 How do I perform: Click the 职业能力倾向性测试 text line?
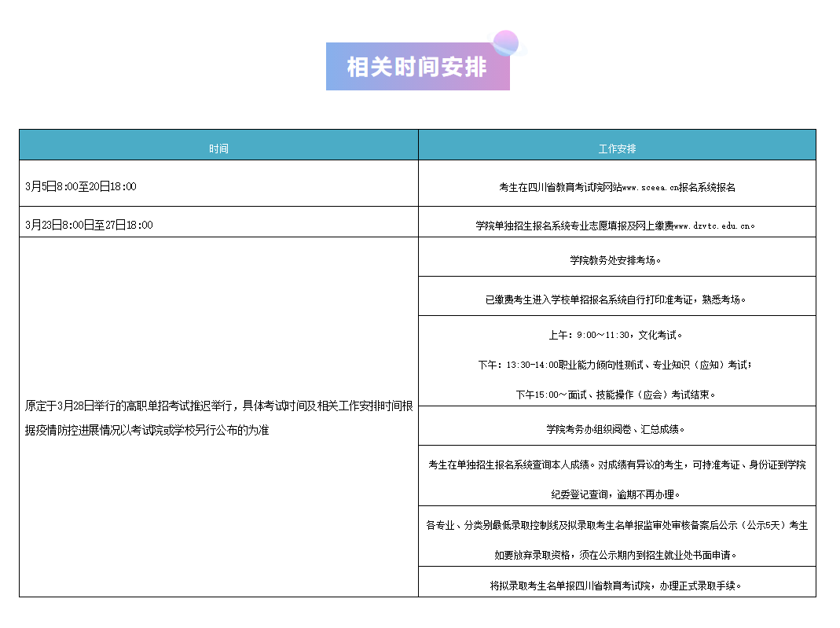pos(617,364)
